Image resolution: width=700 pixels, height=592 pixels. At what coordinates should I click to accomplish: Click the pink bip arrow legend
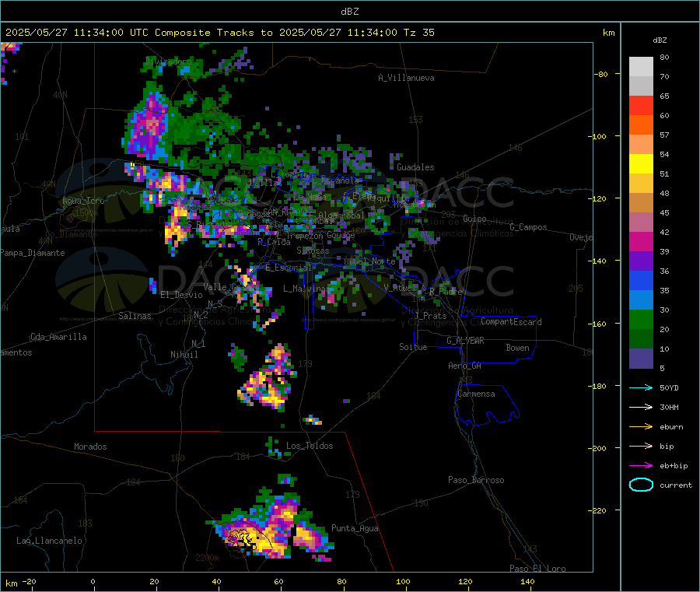[641, 446]
